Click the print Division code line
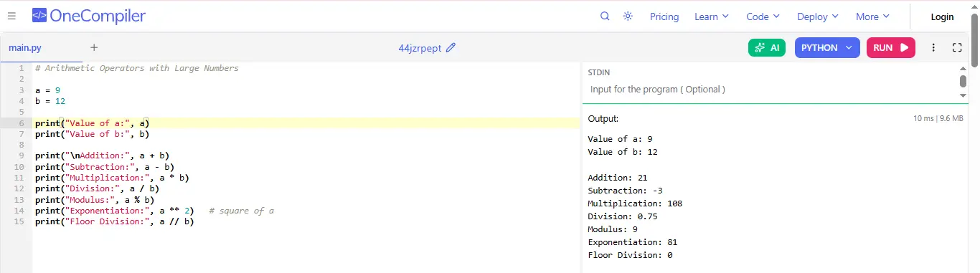This screenshot has width=980, height=273. [97, 188]
